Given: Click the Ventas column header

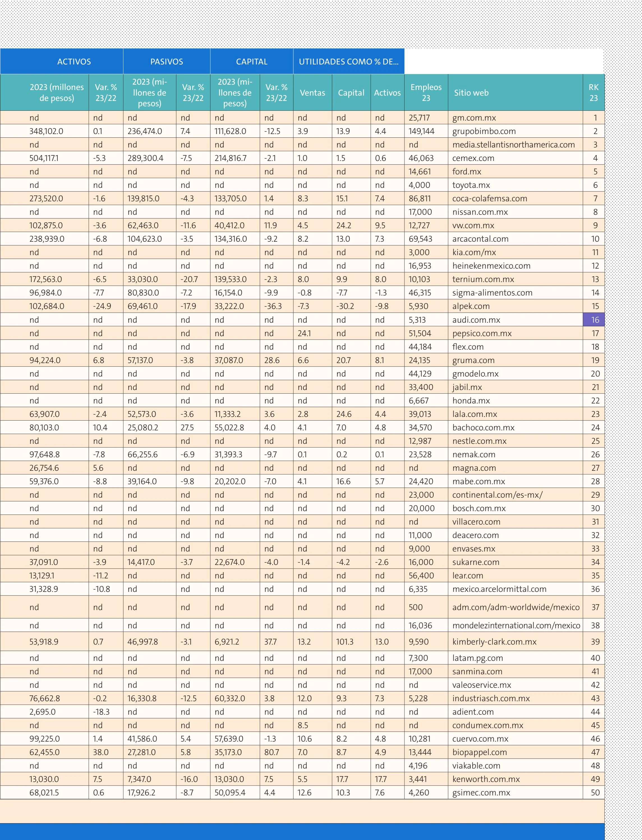Looking at the screenshot, I should 313,93.
